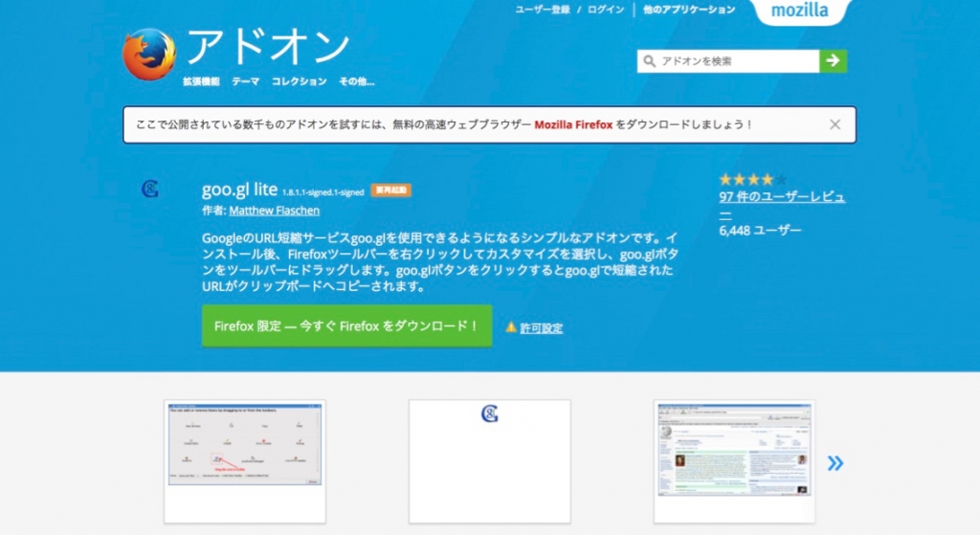Open the toolbar customize screenshot thumbnail
Image resolution: width=980 pixels, height=535 pixels.
(245, 461)
